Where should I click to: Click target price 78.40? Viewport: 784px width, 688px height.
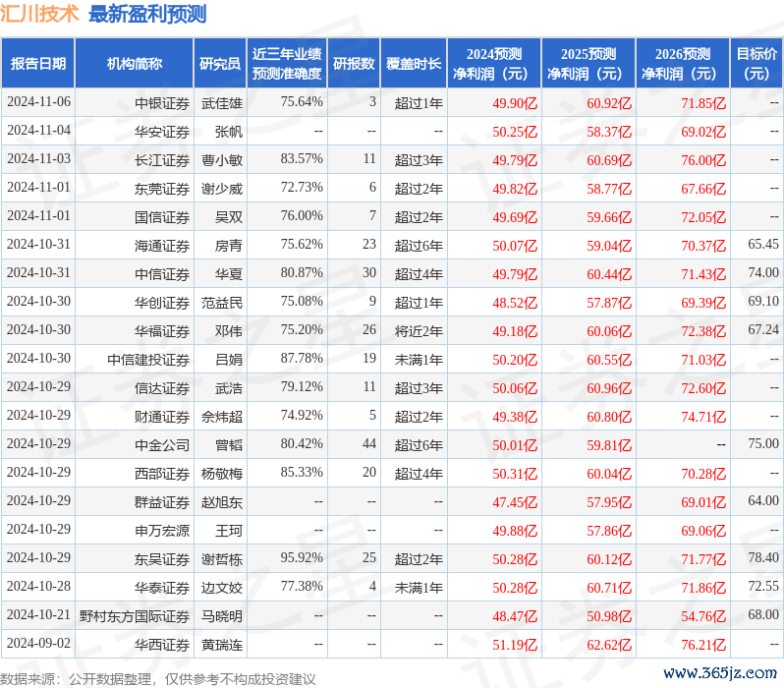point(763,557)
